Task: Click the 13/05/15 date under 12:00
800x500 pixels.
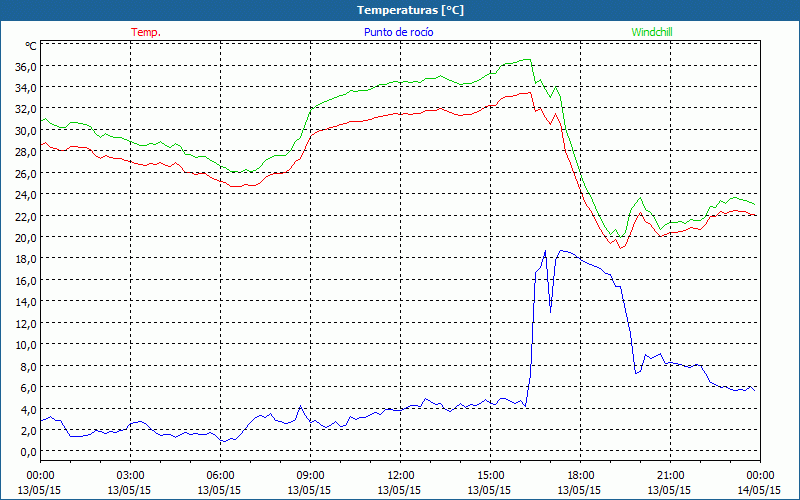Action: click(399, 490)
